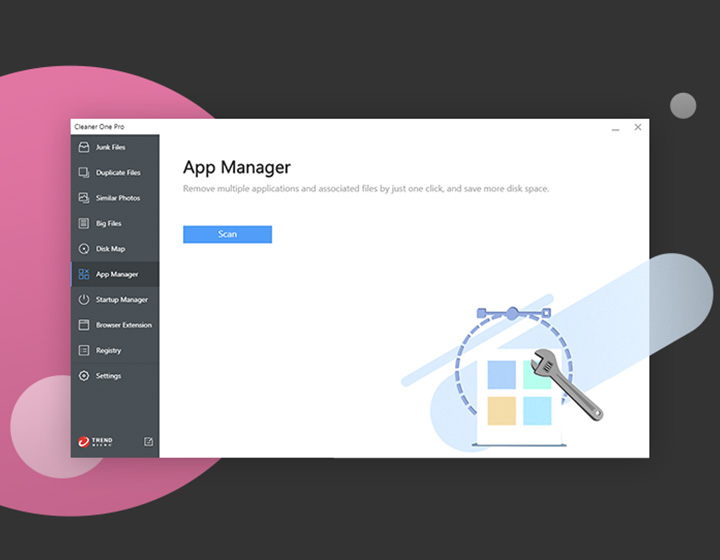Click the Big Files document icon
This screenshot has width=720, height=560.
(x=85, y=223)
